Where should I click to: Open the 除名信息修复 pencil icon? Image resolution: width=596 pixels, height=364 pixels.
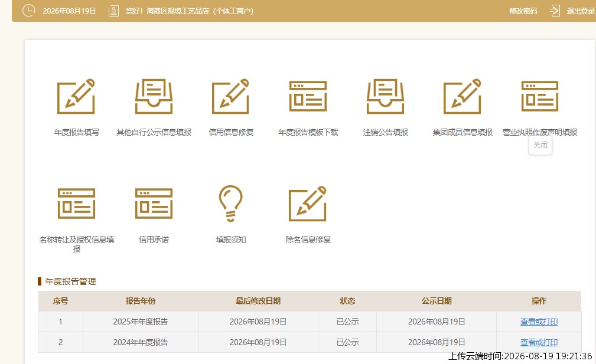[x=308, y=204]
